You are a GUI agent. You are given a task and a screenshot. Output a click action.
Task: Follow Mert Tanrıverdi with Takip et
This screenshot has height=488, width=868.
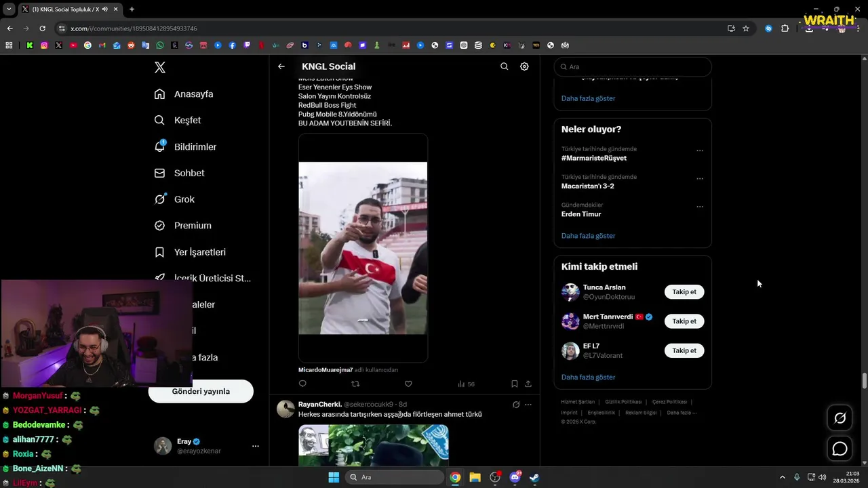[x=684, y=321]
